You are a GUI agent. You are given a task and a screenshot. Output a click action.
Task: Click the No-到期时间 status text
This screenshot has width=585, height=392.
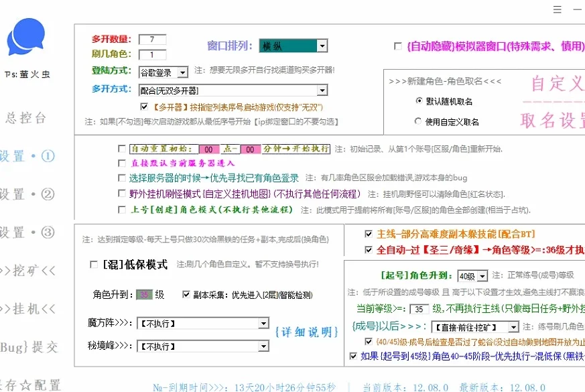pos(245,387)
